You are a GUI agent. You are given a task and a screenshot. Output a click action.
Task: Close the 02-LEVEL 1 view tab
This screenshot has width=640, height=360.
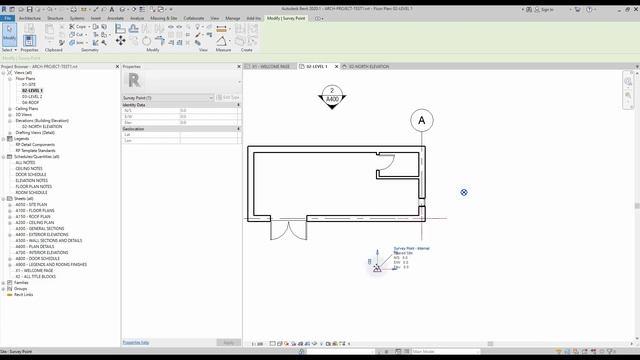coord(336,66)
